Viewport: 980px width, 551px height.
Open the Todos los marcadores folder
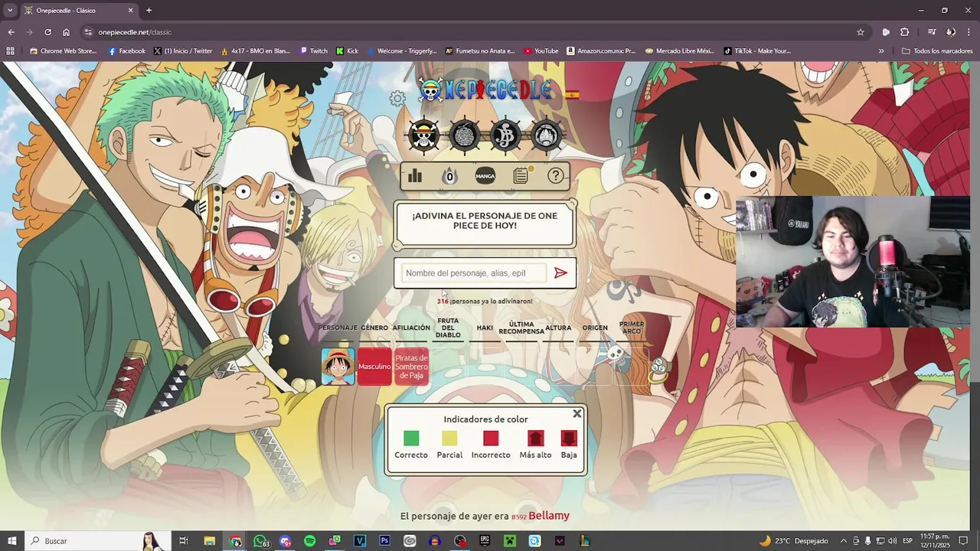937,51
